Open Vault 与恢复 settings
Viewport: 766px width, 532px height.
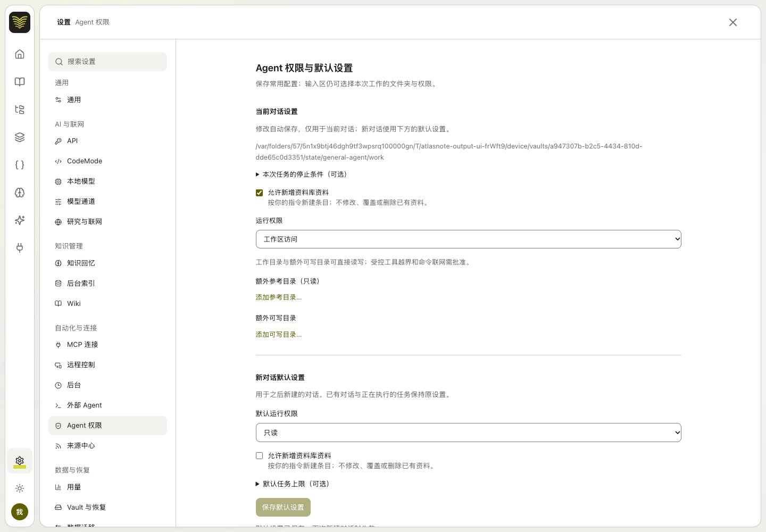(107, 508)
